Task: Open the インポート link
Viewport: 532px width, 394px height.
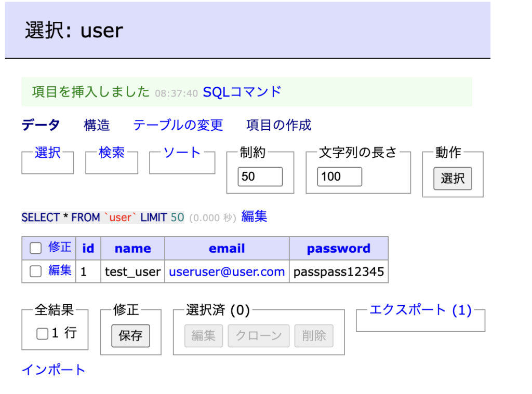Action: click(x=54, y=370)
